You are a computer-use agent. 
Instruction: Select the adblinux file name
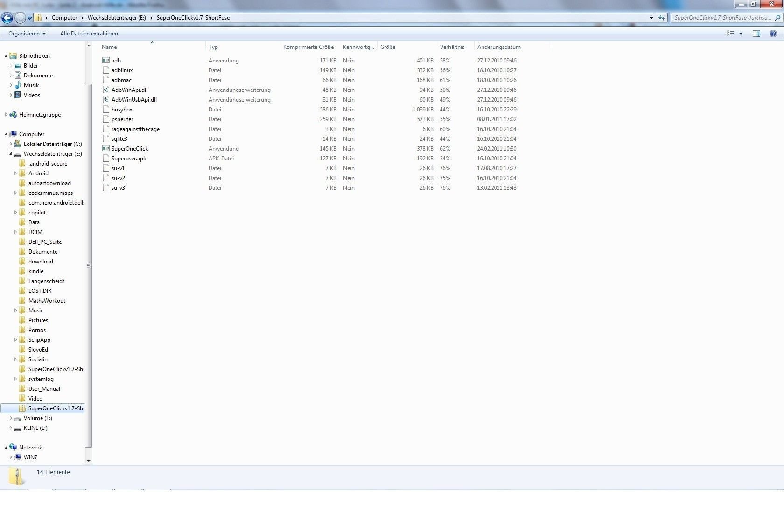pyautogui.click(x=122, y=70)
